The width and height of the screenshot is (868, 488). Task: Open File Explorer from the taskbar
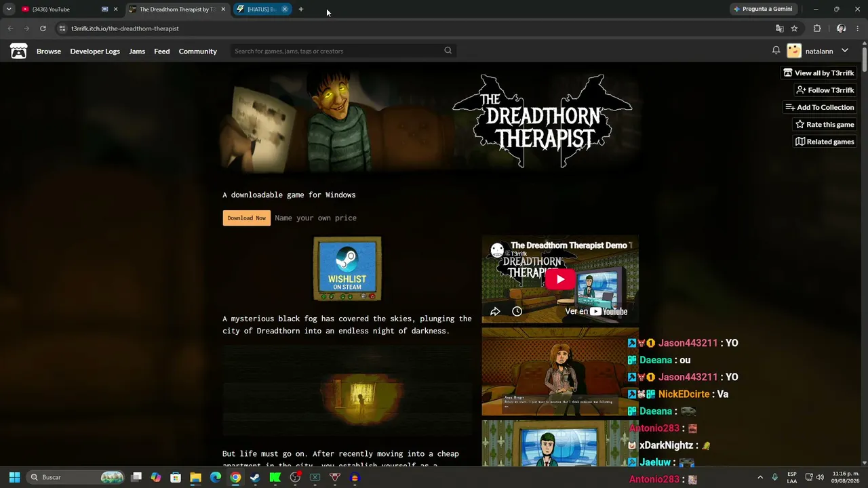click(x=195, y=477)
